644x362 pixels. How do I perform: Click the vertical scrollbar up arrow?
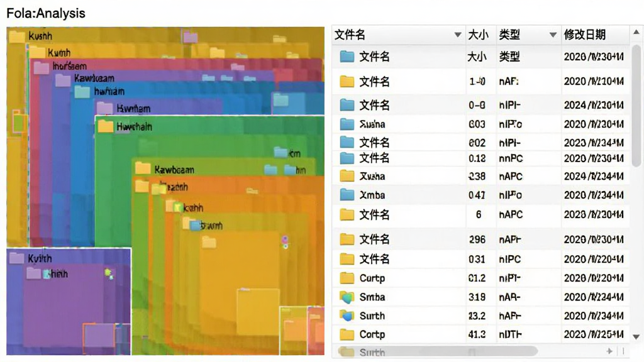[x=636, y=32]
